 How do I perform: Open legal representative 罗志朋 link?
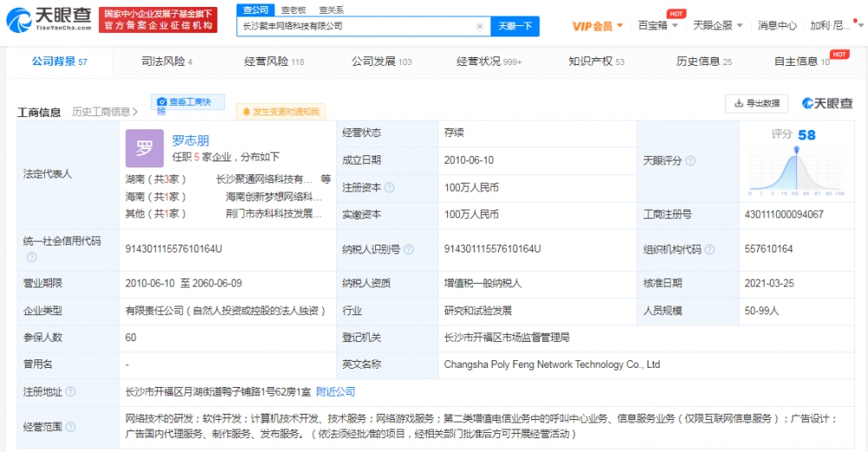(x=190, y=141)
